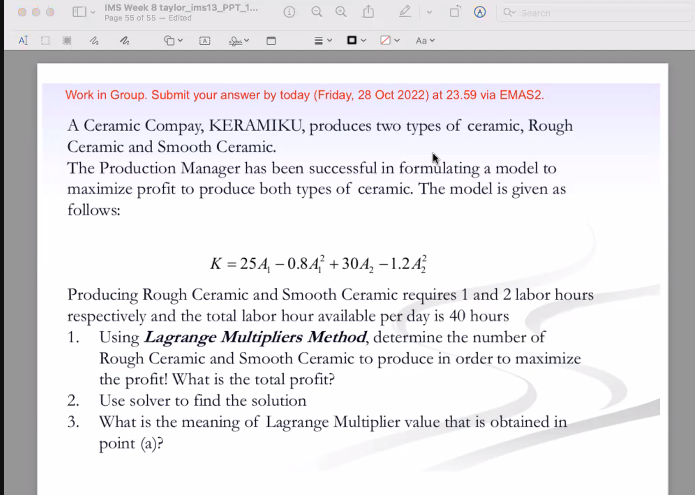Select the Sketch tool
This screenshot has width=695, height=495.
click(x=94, y=41)
